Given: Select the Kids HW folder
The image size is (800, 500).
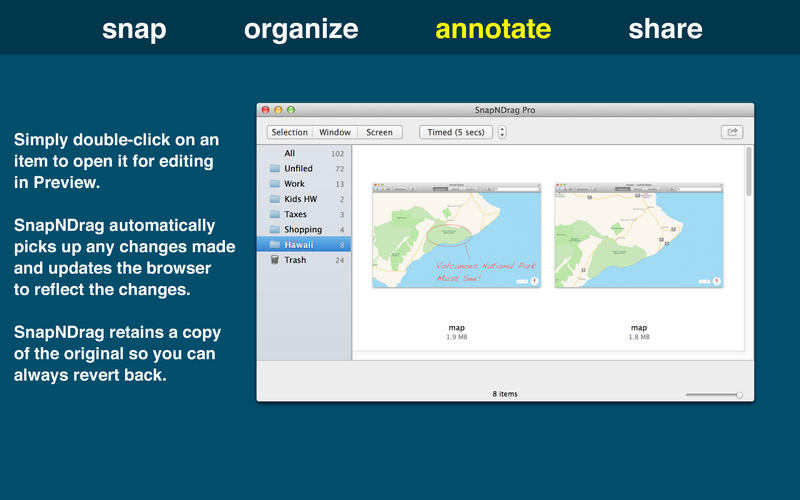Looking at the screenshot, I should tap(302, 199).
